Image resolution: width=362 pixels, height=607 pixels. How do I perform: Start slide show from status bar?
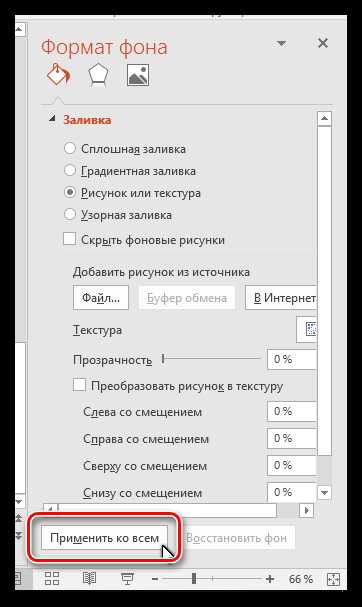point(127,579)
